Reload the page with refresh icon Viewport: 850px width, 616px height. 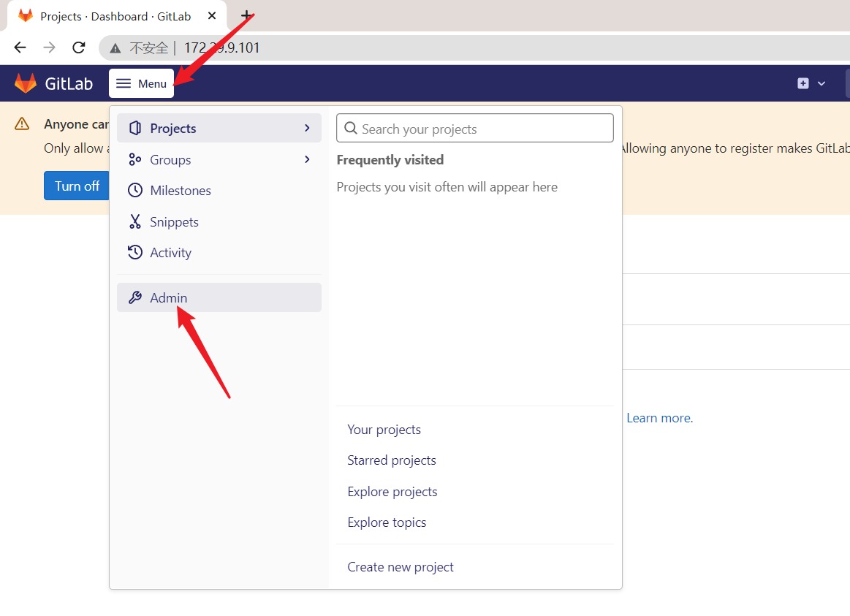tap(79, 47)
